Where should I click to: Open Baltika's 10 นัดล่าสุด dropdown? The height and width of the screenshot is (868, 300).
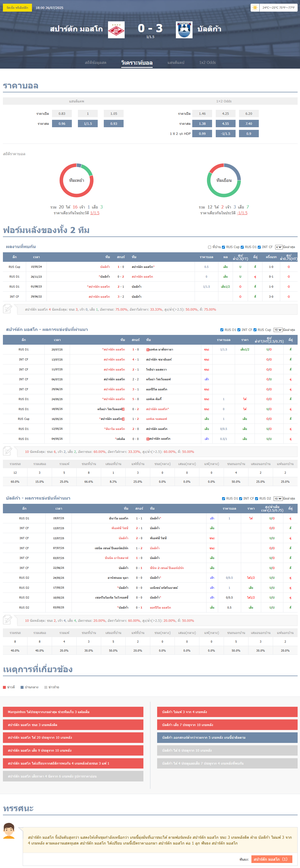278,498
